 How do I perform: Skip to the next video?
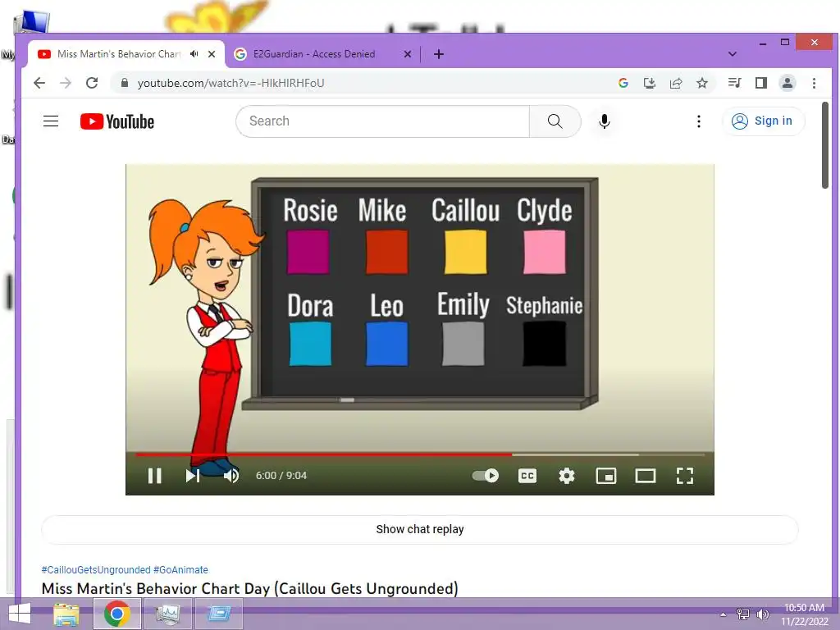tap(192, 475)
